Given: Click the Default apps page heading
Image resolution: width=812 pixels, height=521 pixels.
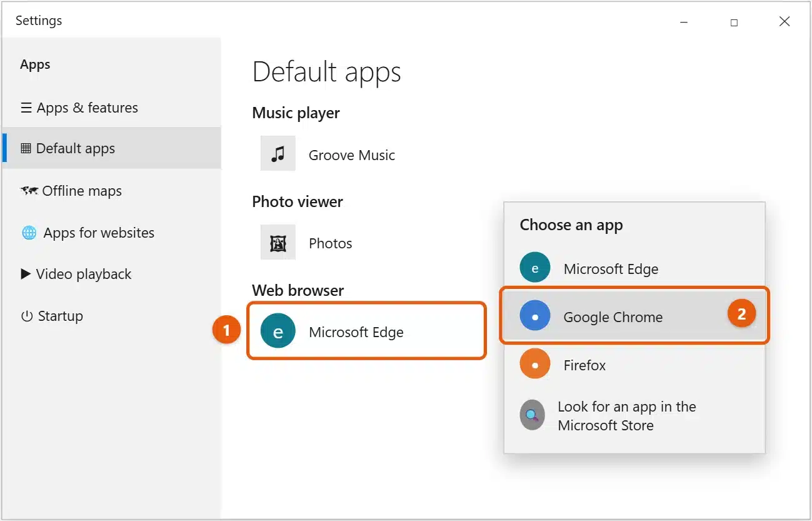Looking at the screenshot, I should [x=326, y=73].
